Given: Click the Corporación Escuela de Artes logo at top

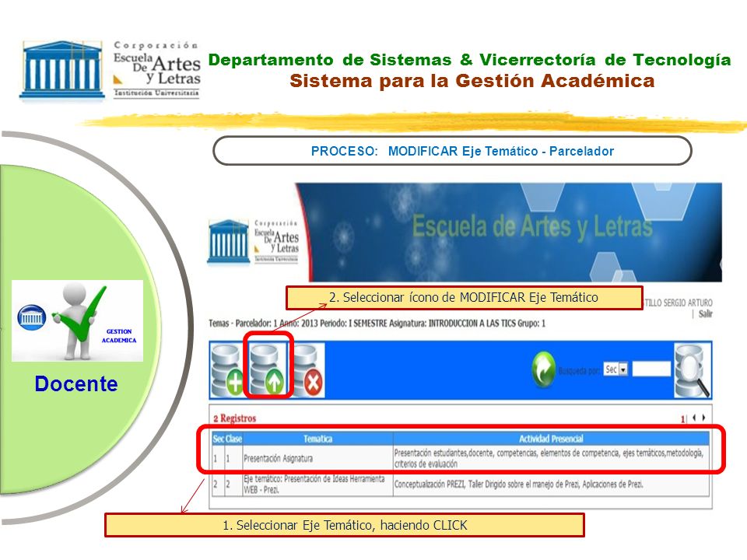Looking at the screenshot, I should tap(110, 69).
